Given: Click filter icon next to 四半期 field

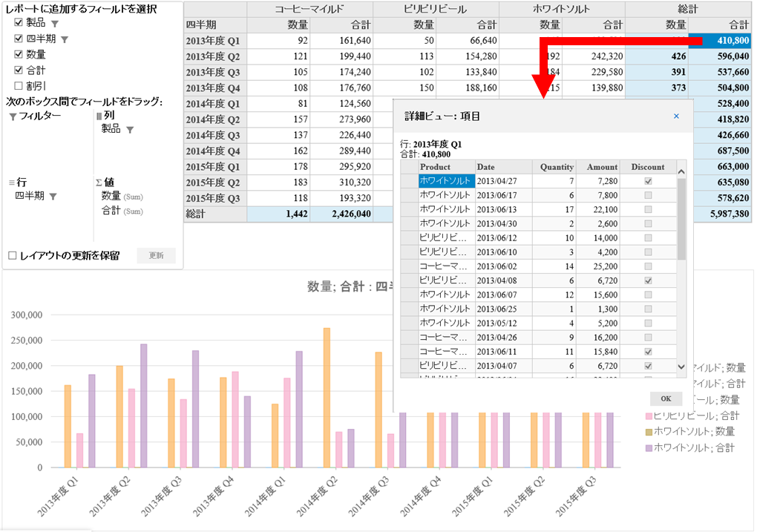Looking at the screenshot, I should pyautogui.click(x=65, y=39).
